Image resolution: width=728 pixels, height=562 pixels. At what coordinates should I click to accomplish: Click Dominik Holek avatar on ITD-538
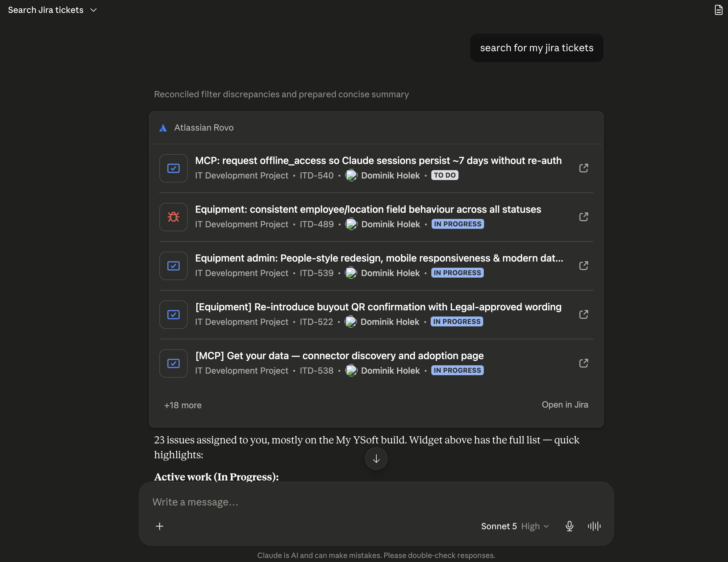pos(351,370)
